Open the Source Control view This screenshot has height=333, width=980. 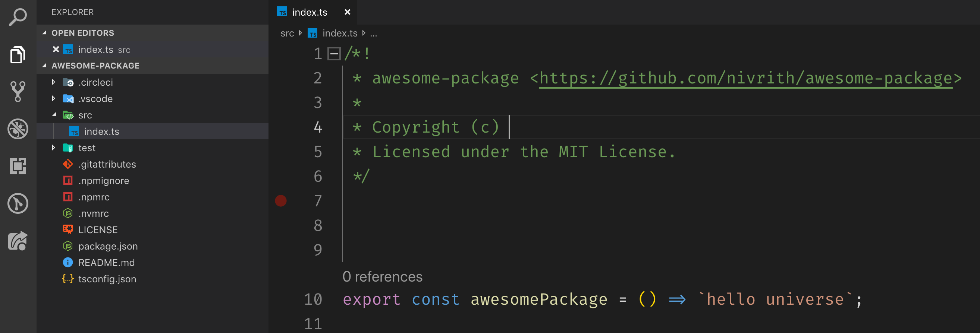pyautogui.click(x=18, y=92)
